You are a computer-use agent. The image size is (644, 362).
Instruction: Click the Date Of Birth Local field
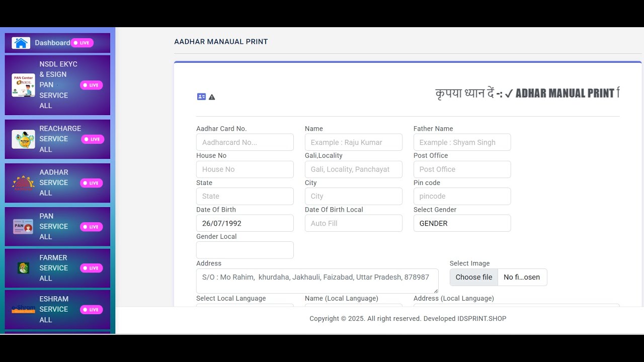click(354, 223)
